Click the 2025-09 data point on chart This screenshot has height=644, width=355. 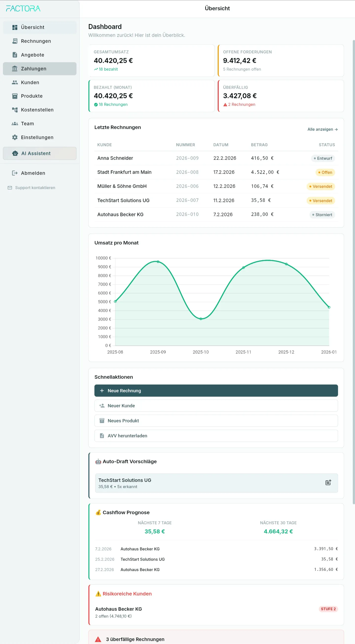click(158, 262)
